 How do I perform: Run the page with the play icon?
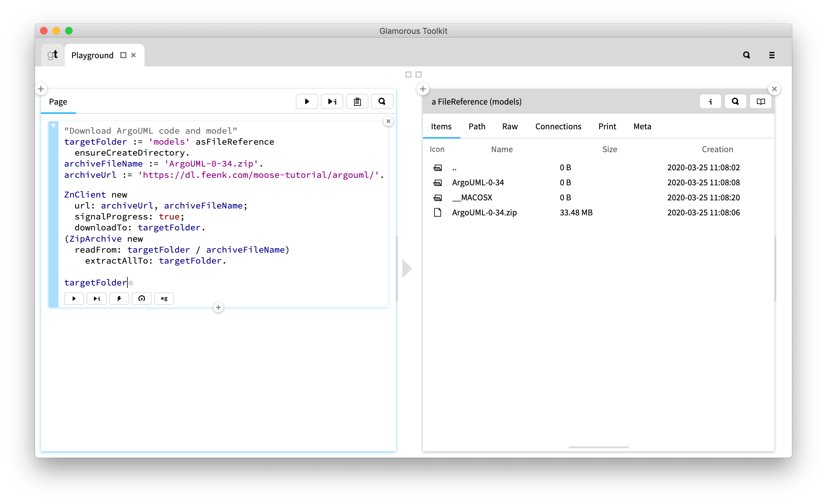pyautogui.click(x=307, y=101)
